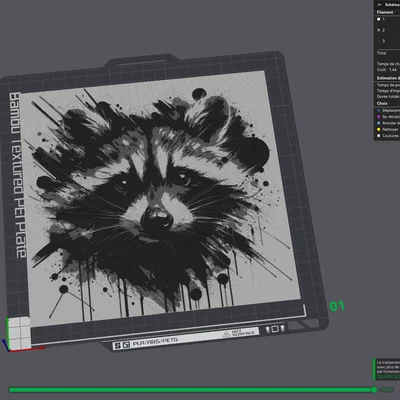Click the green link in the notification popup

tap(388, 376)
